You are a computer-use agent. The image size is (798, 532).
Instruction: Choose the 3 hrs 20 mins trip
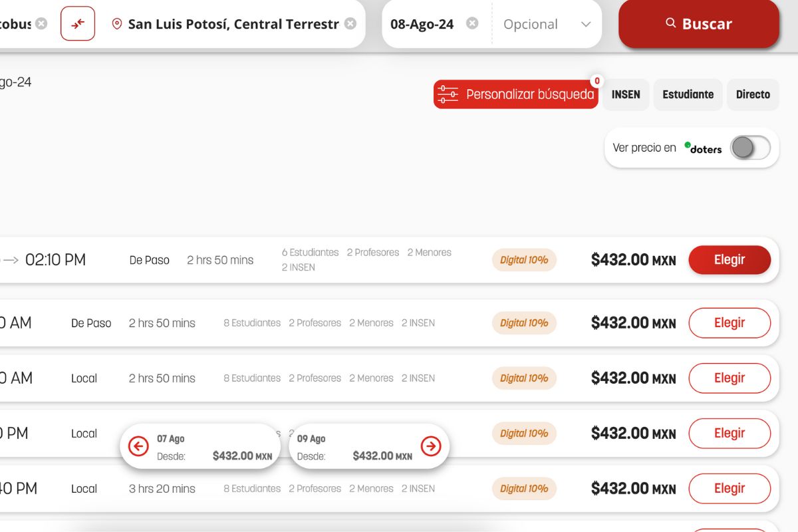pos(730,488)
